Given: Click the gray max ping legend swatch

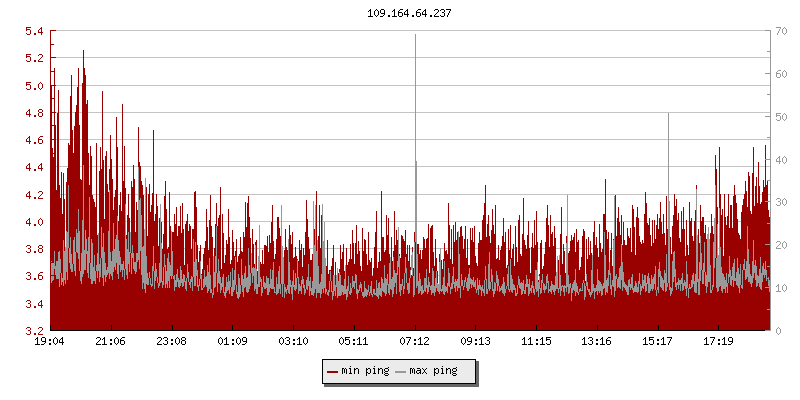Looking at the screenshot, I should (x=401, y=372).
